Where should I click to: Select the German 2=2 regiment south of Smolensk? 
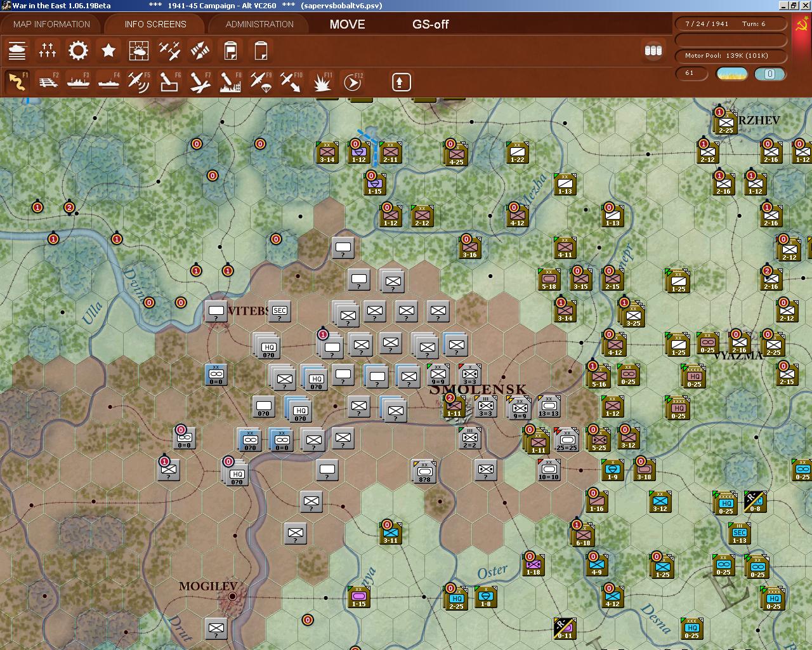(469, 438)
